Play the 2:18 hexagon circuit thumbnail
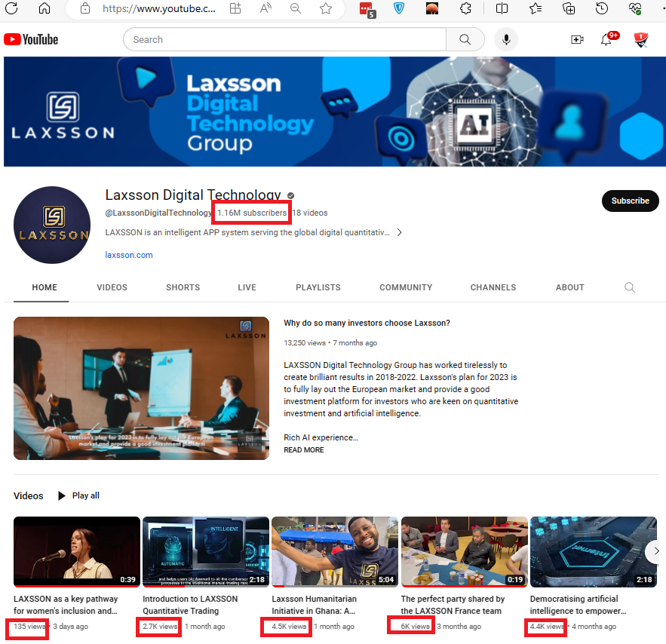The width and height of the screenshot is (666, 644). click(594, 552)
